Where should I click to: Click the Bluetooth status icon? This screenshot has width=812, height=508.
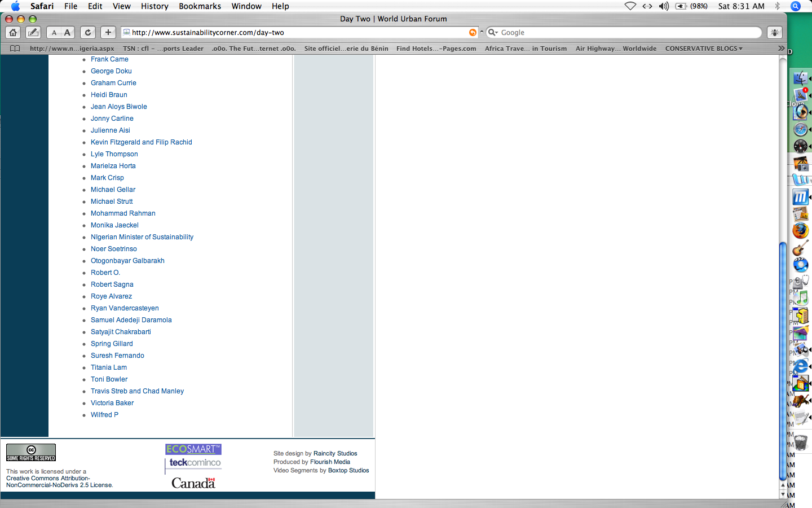(777, 6)
